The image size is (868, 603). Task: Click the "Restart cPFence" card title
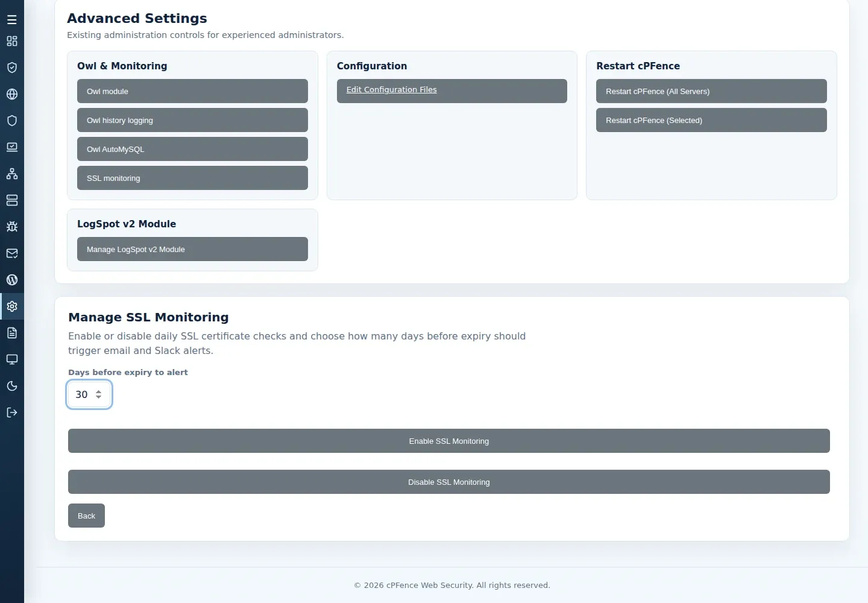(638, 66)
